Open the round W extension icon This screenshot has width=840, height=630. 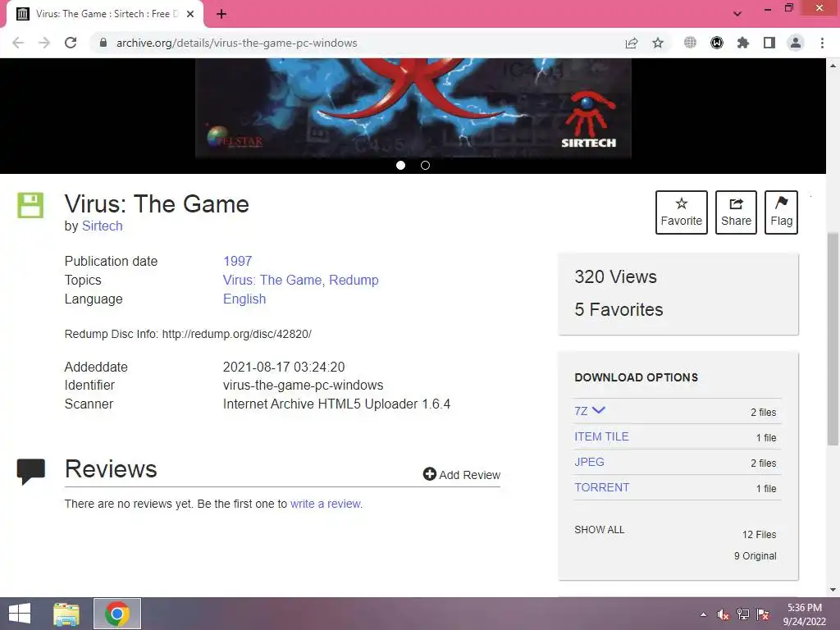pyautogui.click(x=717, y=43)
